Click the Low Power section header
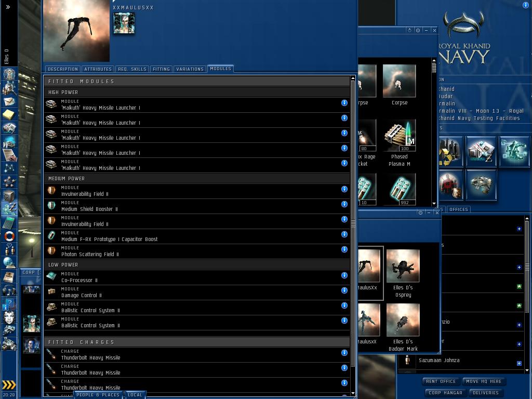532x399 pixels. (x=197, y=264)
